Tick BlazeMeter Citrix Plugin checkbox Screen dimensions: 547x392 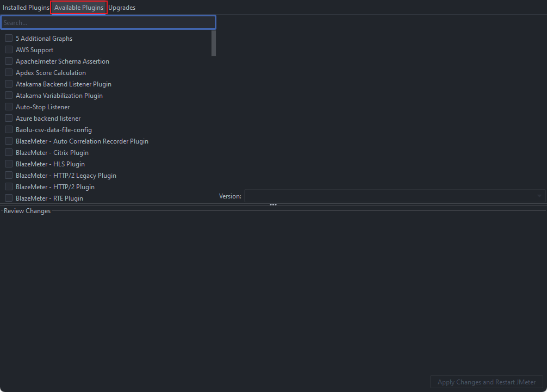(x=9, y=152)
